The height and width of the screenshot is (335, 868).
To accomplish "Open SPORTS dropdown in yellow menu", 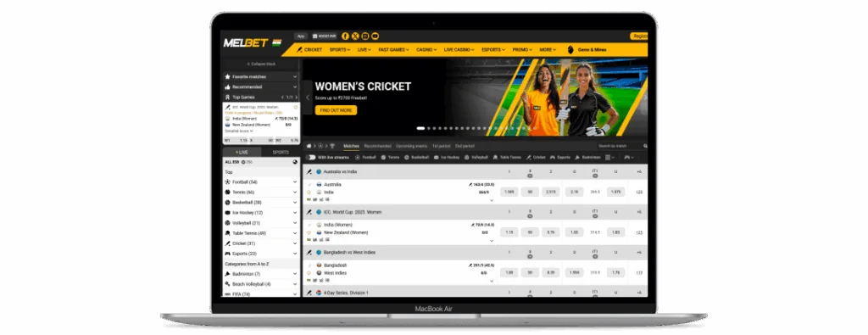I will (339, 50).
